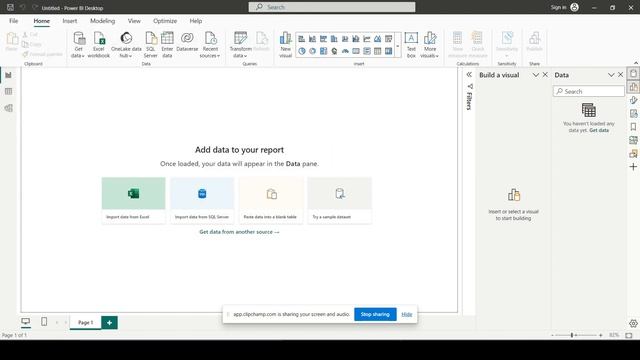The width and height of the screenshot is (640, 360).
Task: Click the plus icon to add a pane
Action: point(633,167)
